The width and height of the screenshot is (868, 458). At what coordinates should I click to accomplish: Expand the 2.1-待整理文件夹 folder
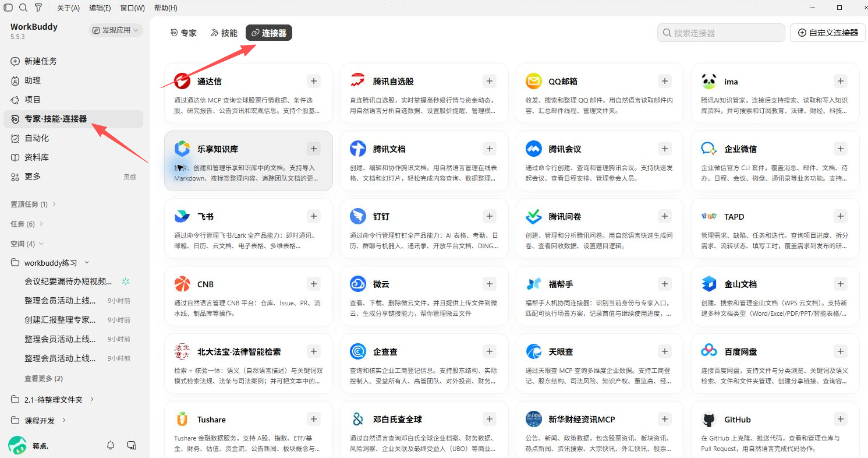click(x=52, y=400)
